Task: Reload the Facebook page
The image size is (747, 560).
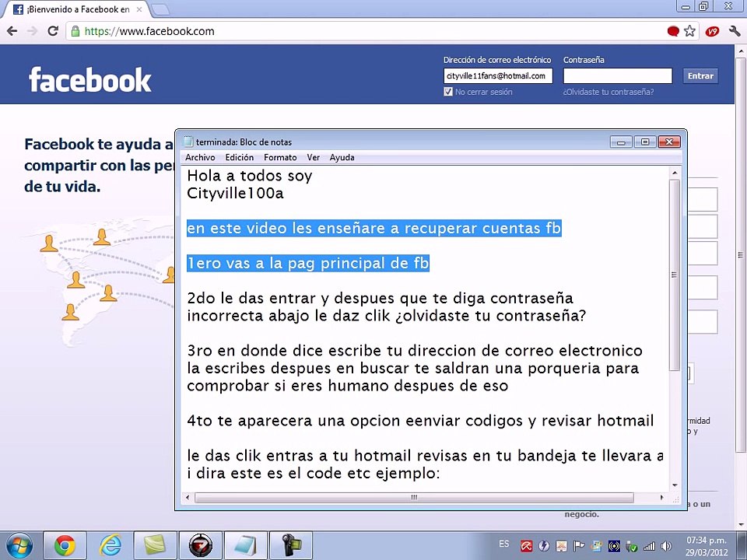Action: coord(53,31)
